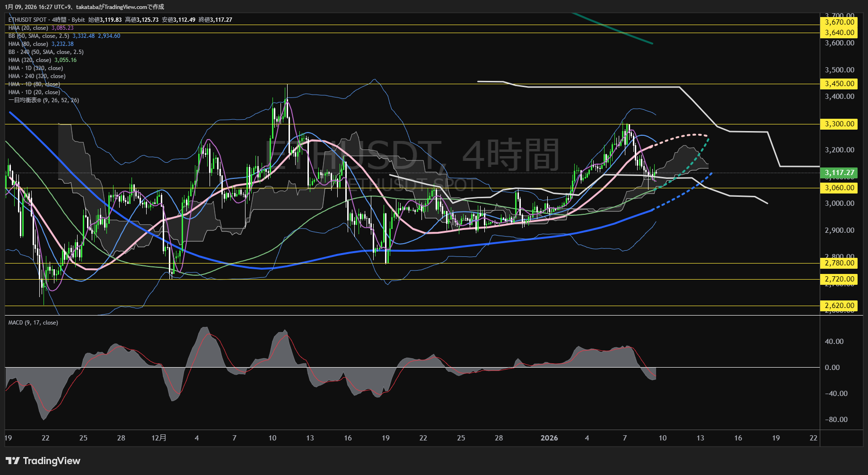The height and width of the screenshot is (475, 868).
Task: Select the yellow 2,780.00 price level label
Action: coord(839,263)
